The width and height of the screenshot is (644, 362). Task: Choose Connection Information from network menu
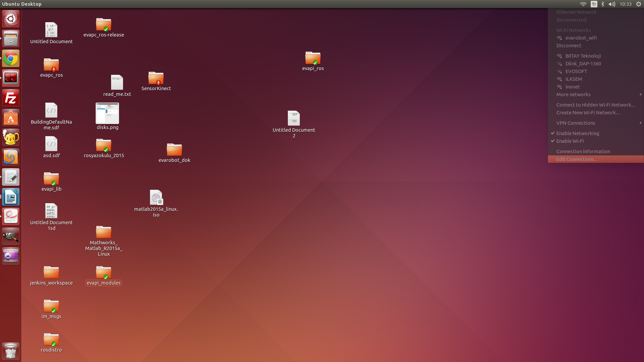point(583,152)
